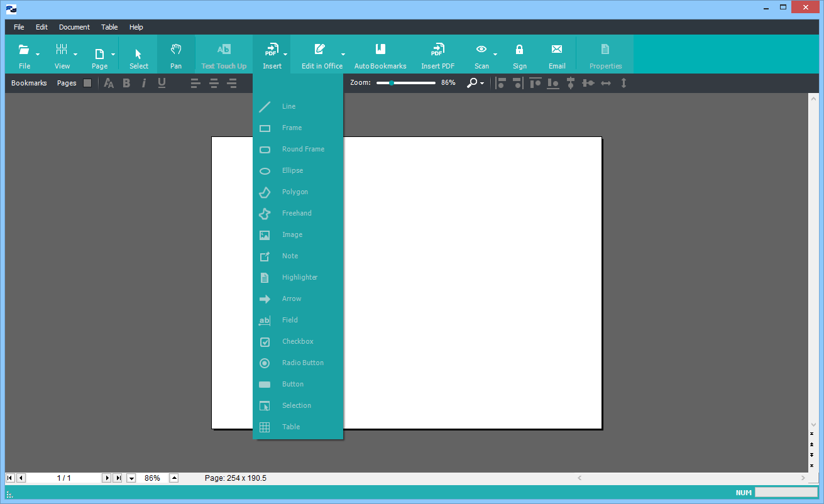824x504 pixels.
Task: Click the Bookmarks panel button
Action: tap(29, 83)
